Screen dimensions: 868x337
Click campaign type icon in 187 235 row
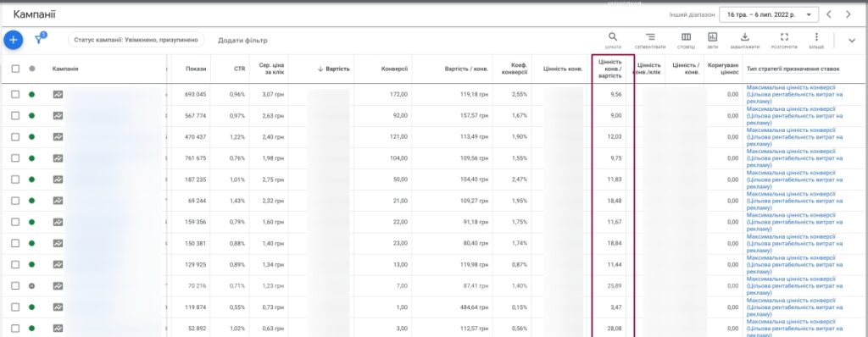pos(58,180)
